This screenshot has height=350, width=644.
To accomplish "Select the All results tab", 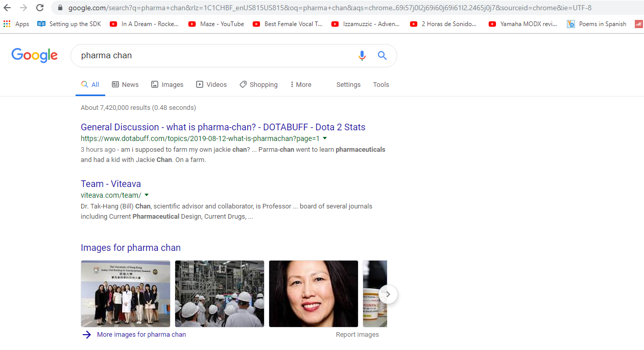I will [x=90, y=85].
